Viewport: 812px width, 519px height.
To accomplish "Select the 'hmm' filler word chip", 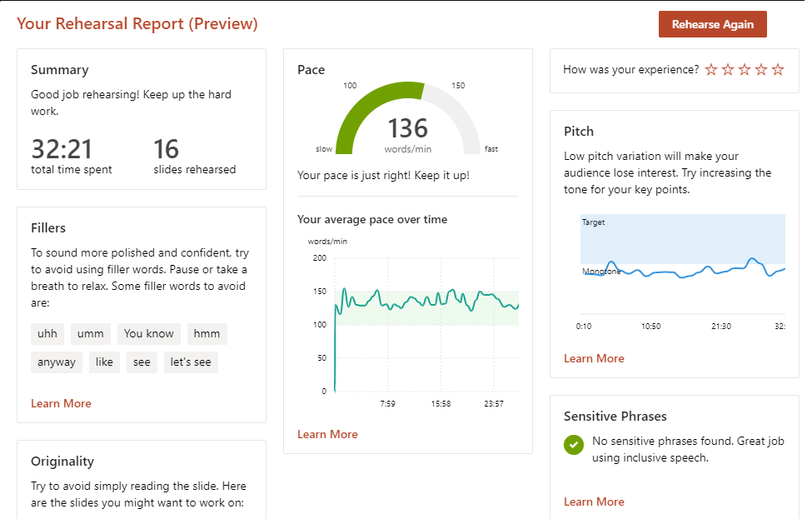I will (x=207, y=334).
